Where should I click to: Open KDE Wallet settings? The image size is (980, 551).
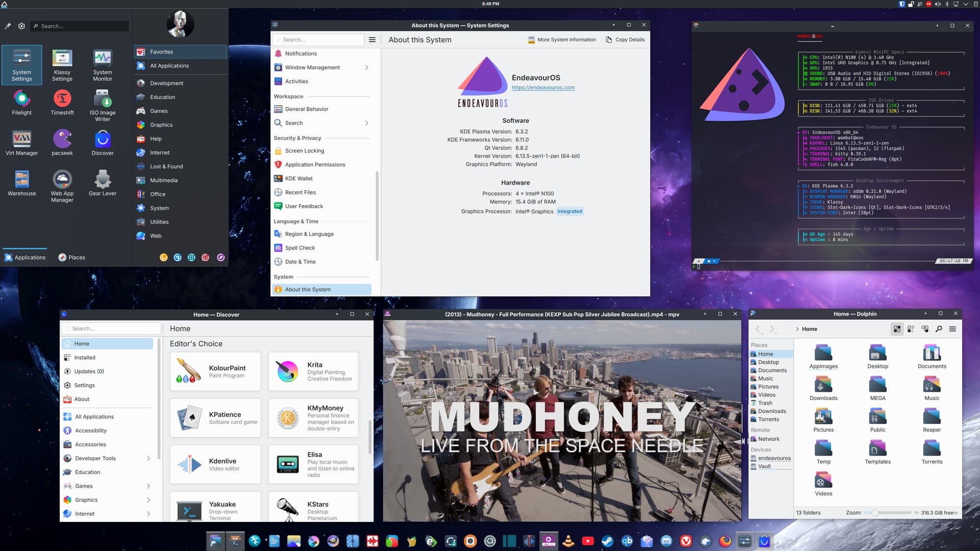[322, 179]
